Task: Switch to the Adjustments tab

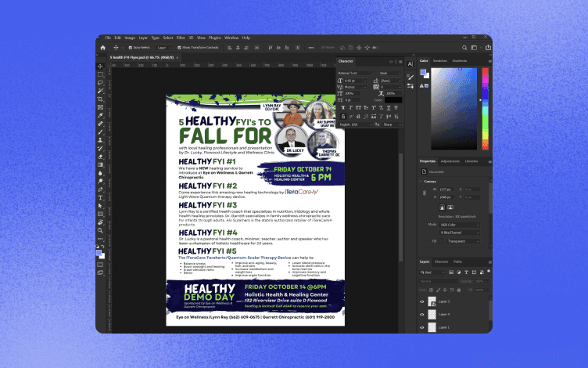Action: (x=450, y=161)
